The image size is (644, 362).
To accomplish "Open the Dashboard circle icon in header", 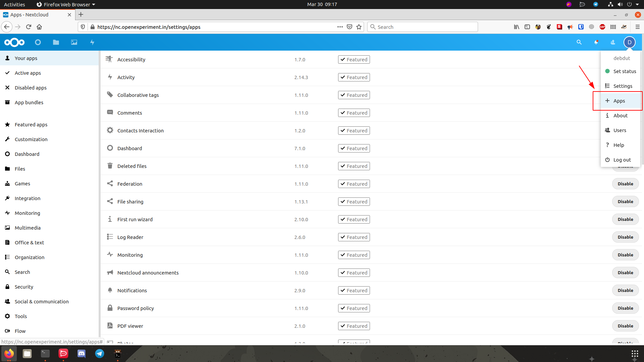I will 38,42.
